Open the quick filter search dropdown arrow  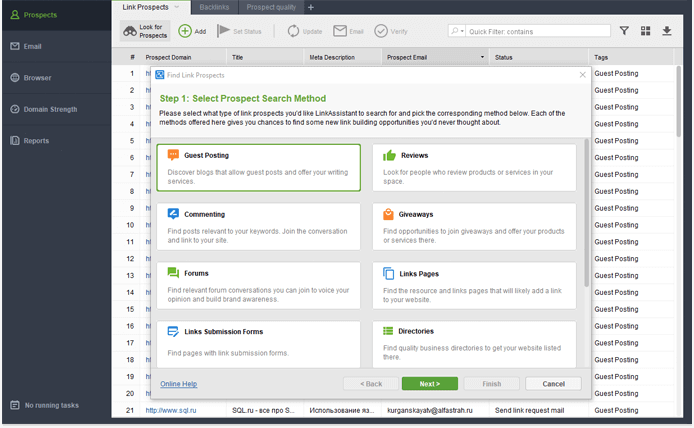coord(462,31)
